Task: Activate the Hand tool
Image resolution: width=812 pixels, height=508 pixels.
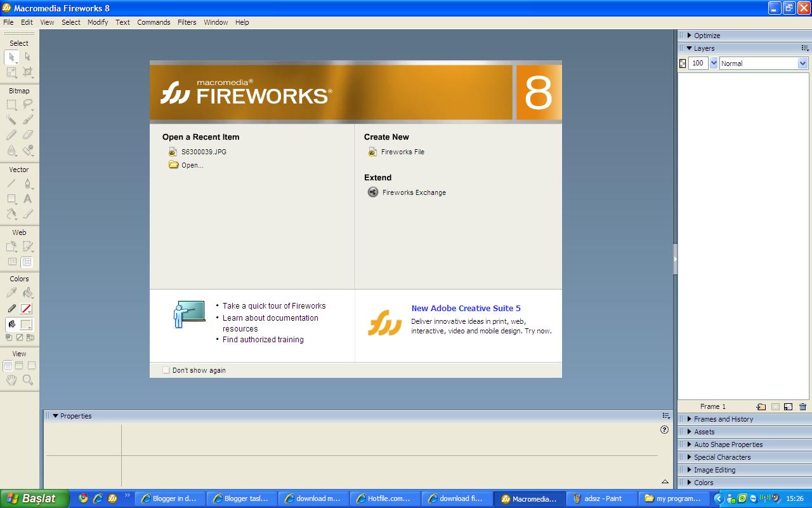Action: tap(11, 380)
